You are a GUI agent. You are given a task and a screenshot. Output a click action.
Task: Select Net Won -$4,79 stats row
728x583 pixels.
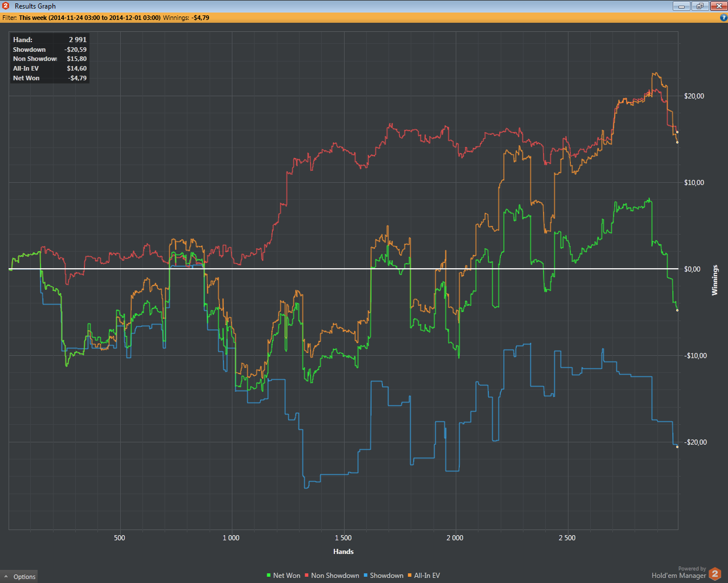(50, 78)
